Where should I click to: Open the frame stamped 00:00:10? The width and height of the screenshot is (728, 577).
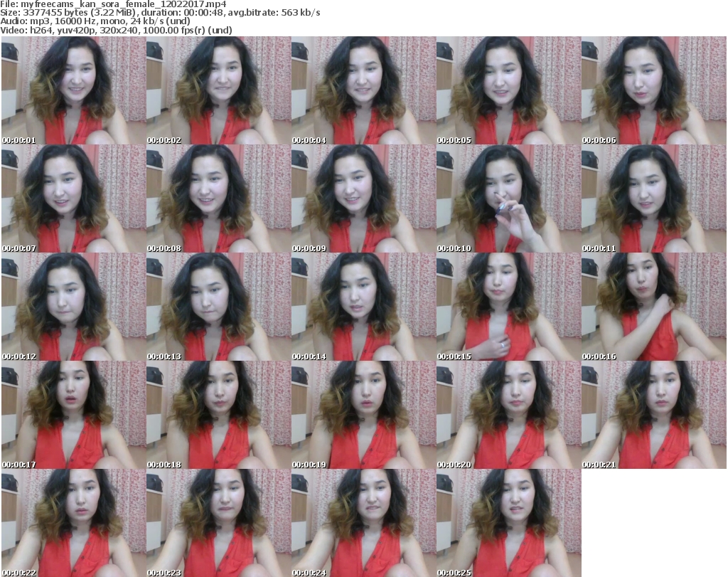click(x=509, y=198)
